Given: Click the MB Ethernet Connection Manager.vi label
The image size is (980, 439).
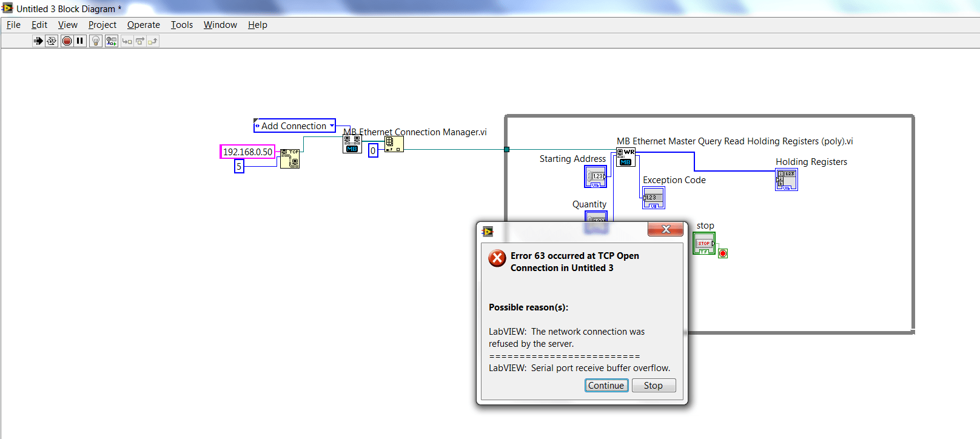Looking at the screenshot, I should (x=415, y=132).
